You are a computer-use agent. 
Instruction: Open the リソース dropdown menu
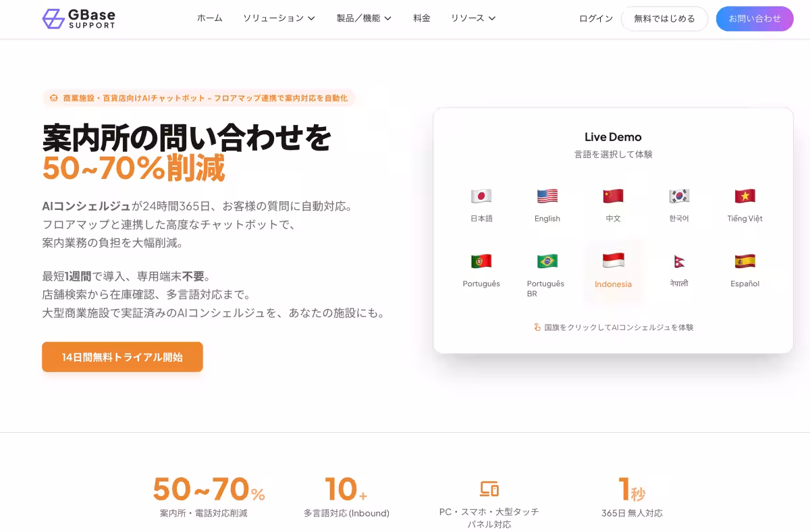pyautogui.click(x=473, y=18)
